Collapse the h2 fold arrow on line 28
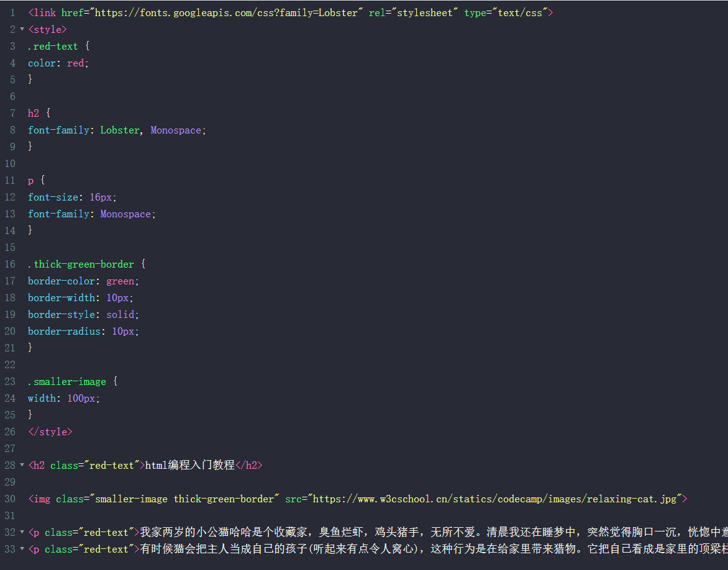The width and height of the screenshot is (728, 570). pyautogui.click(x=22, y=465)
